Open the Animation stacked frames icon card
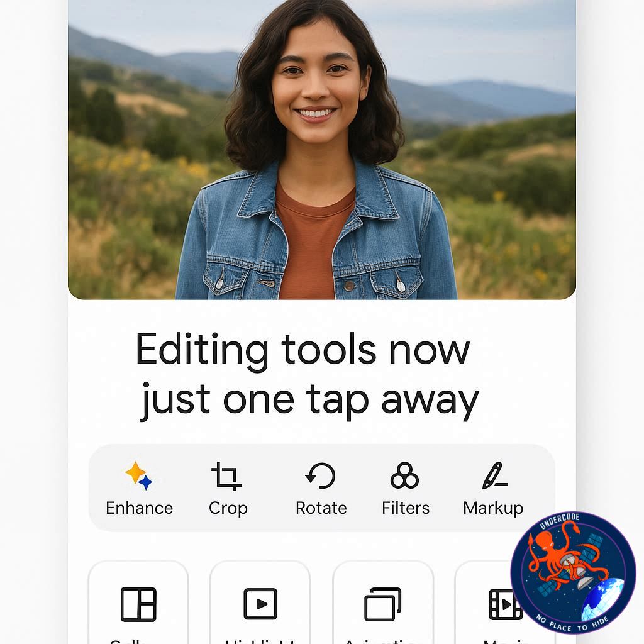 pyautogui.click(x=383, y=604)
